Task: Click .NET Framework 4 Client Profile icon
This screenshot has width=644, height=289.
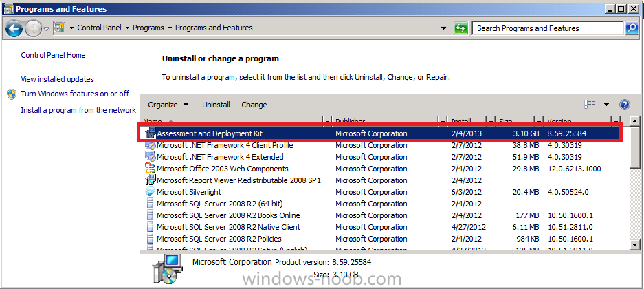Action: (x=151, y=145)
